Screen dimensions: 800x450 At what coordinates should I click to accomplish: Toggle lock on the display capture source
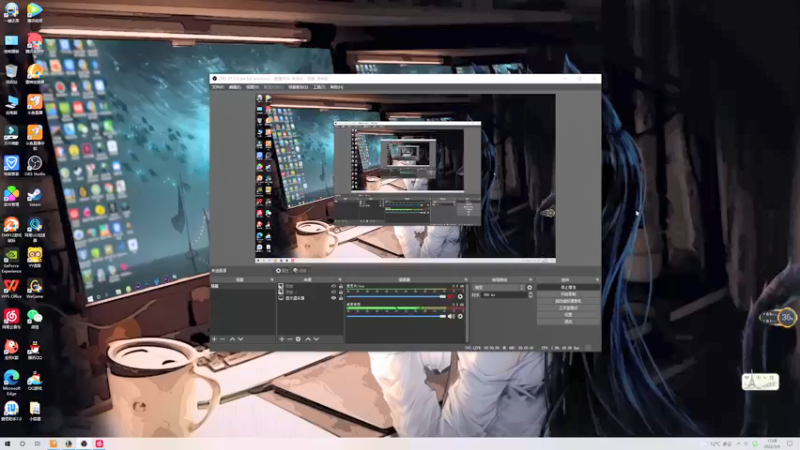[x=341, y=298]
